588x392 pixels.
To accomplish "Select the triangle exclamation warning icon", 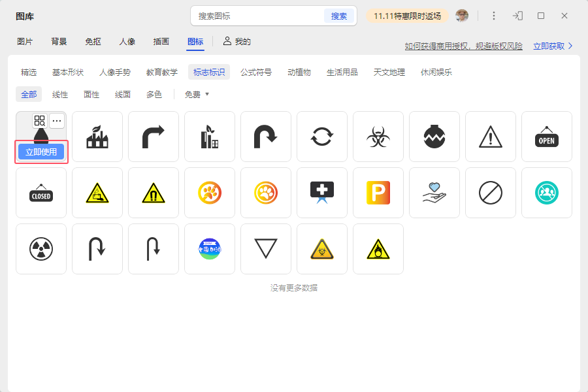I will tap(491, 137).
